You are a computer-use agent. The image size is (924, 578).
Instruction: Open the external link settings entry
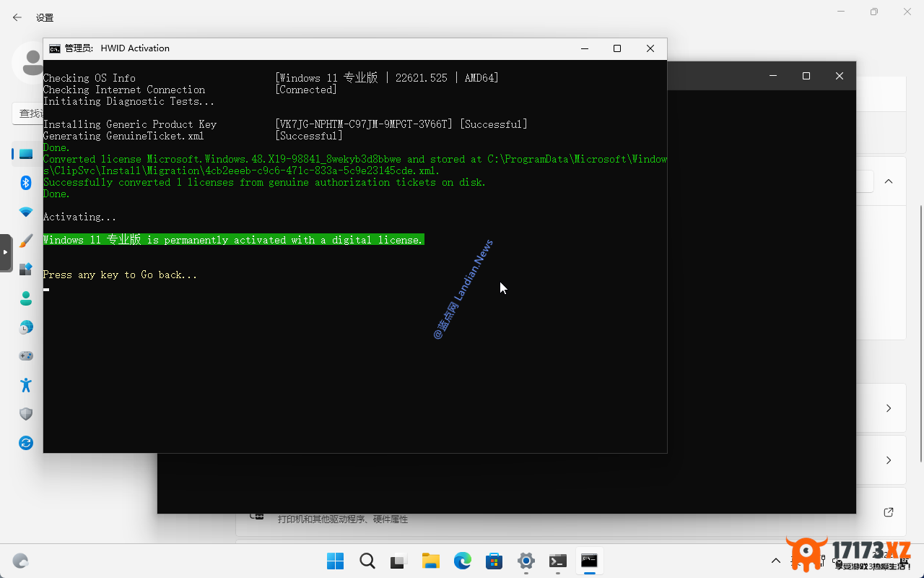889,512
